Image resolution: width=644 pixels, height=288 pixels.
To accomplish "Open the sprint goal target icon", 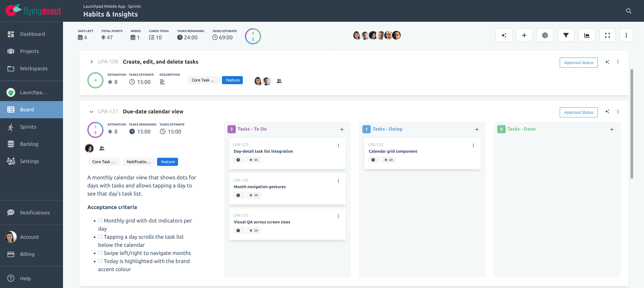I will tap(545, 35).
